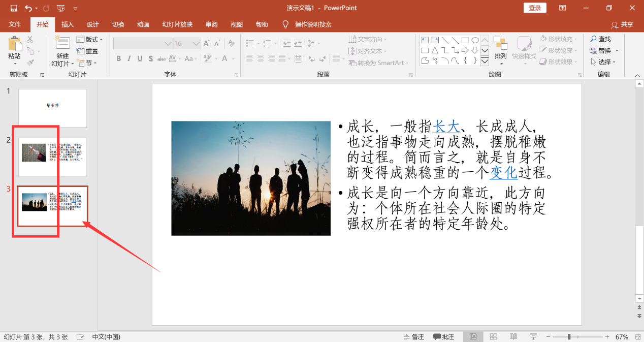Click the 粘贴 paste clipboard icon
The height and width of the screenshot is (342, 644).
click(15, 44)
